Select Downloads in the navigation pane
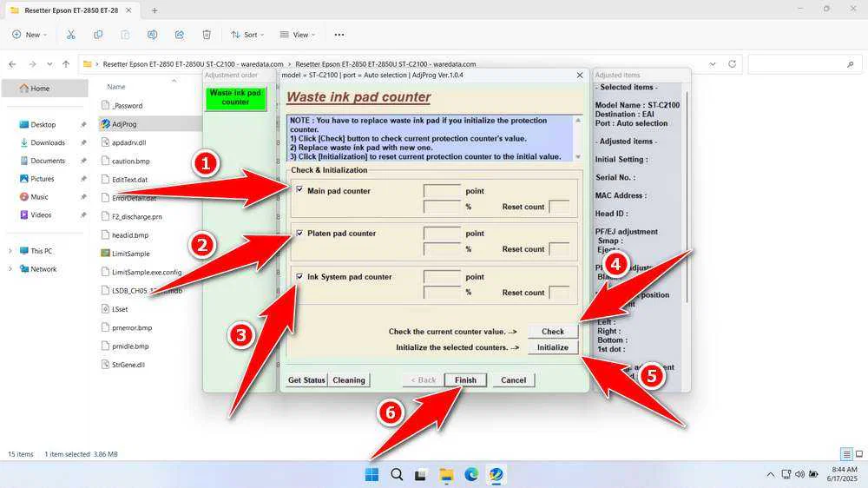Screen dimensions: 868x488 (x=48, y=142)
